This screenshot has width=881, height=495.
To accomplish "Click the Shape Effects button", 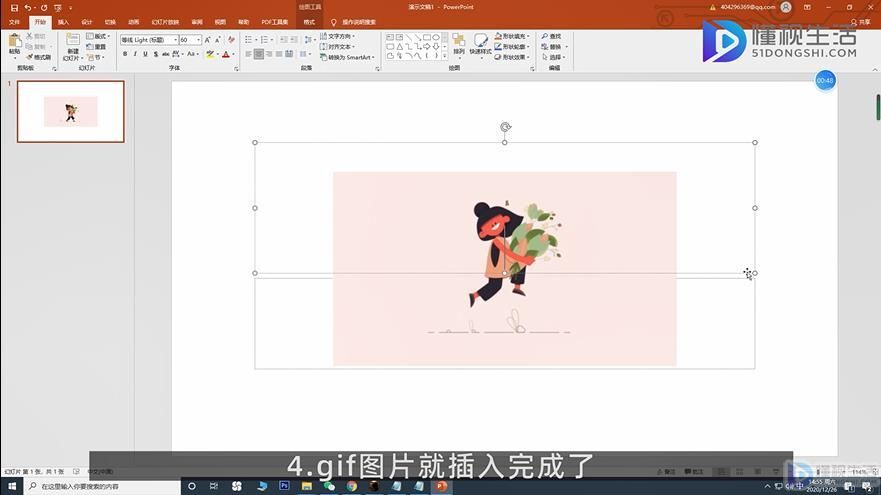I will [x=512, y=57].
